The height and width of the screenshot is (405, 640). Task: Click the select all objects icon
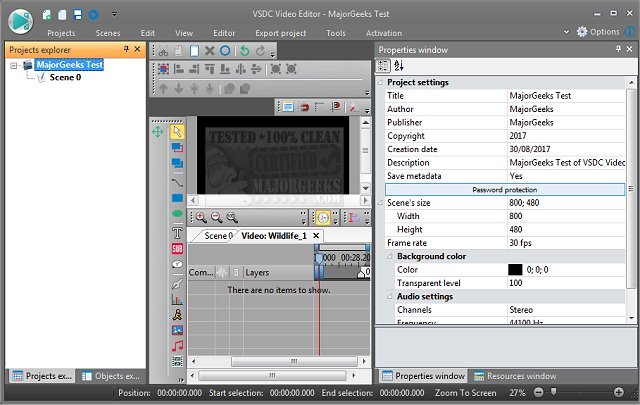click(x=163, y=69)
